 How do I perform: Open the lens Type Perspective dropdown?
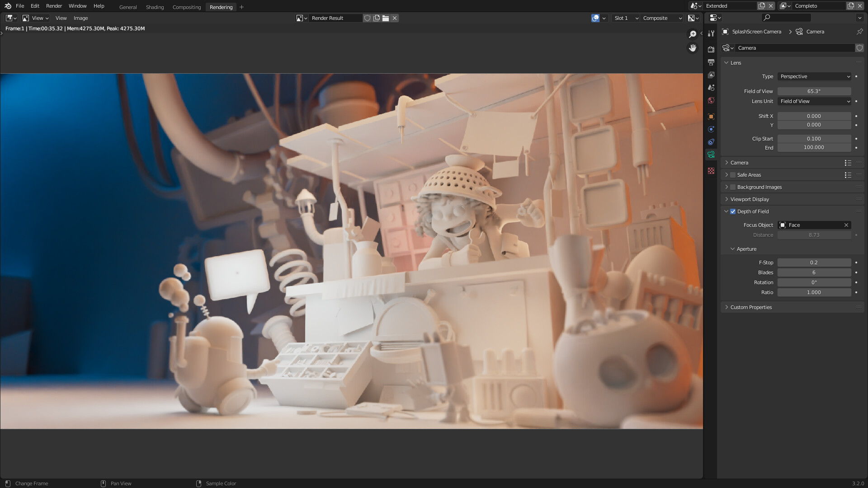click(x=815, y=76)
